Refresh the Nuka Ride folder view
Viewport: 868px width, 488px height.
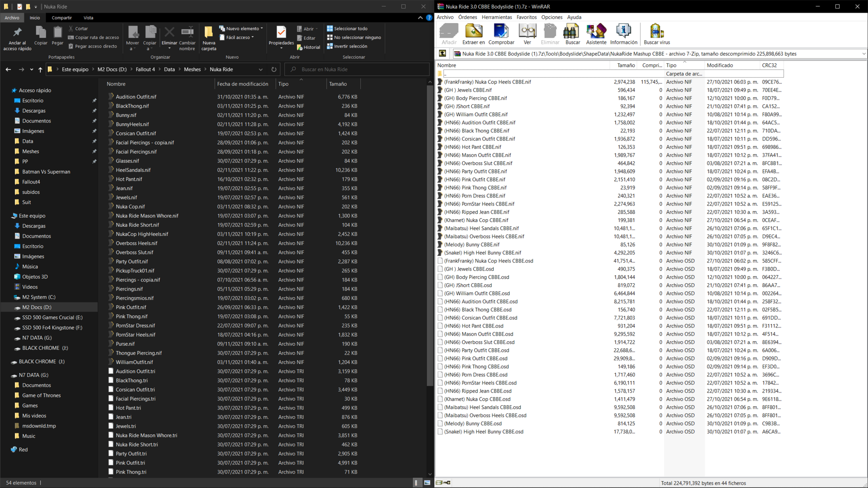point(274,69)
